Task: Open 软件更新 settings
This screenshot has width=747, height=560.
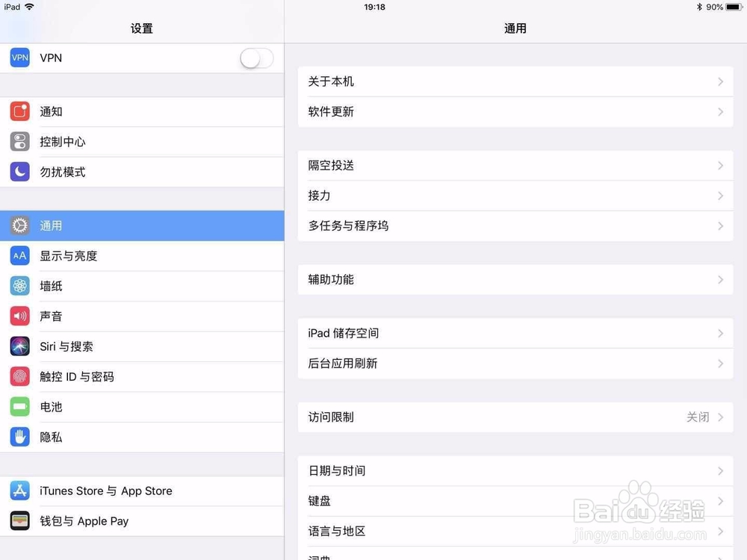Action: (515, 112)
